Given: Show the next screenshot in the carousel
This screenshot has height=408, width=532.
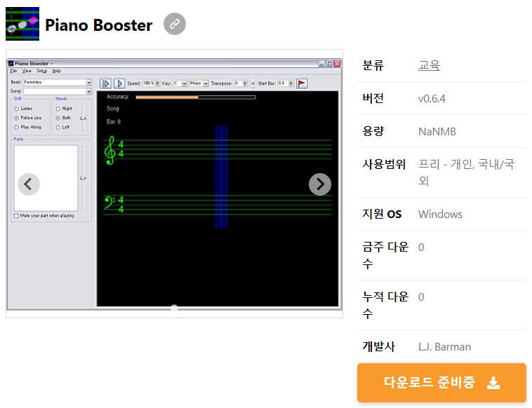Looking at the screenshot, I should pos(320,184).
